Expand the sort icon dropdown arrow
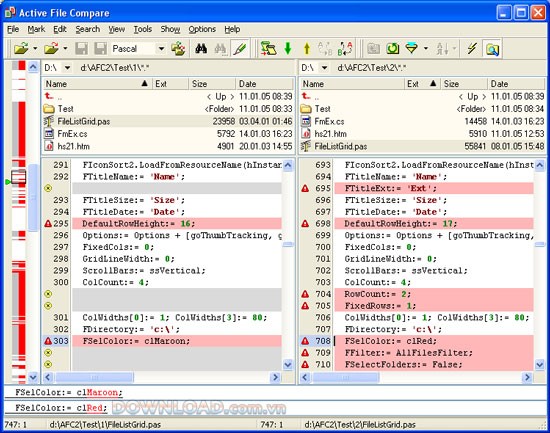The height and width of the screenshot is (433, 550). pos(454,48)
